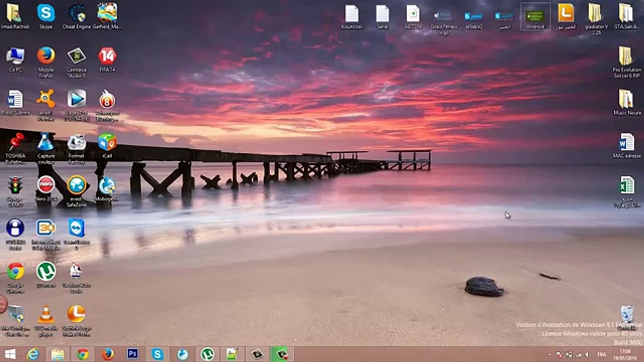This screenshot has width=644, height=362.
Task: Select the Format Factory desktop icon
Action: click(x=76, y=143)
